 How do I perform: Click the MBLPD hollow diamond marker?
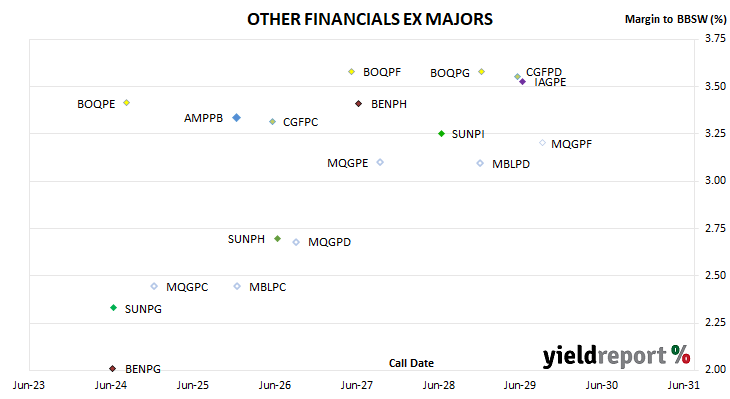click(480, 163)
